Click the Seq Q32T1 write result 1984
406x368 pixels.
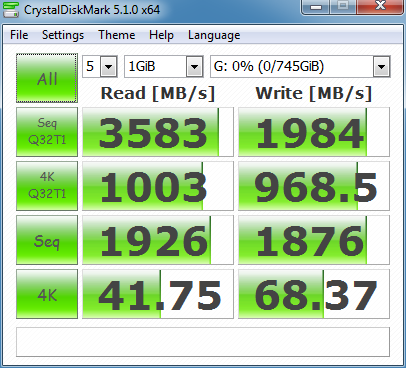(x=314, y=132)
